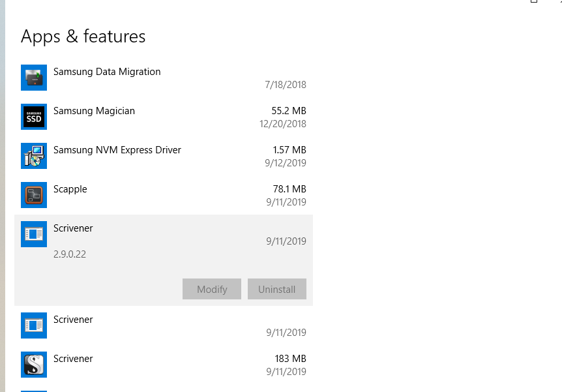The width and height of the screenshot is (562, 392).
Task: Click the Samsung Data Migration app icon
Action: click(x=33, y=78)
